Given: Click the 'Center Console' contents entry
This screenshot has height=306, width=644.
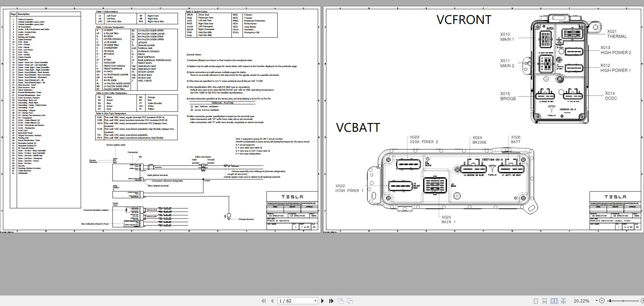Looking at the screenshot, I should pos(25,57).
